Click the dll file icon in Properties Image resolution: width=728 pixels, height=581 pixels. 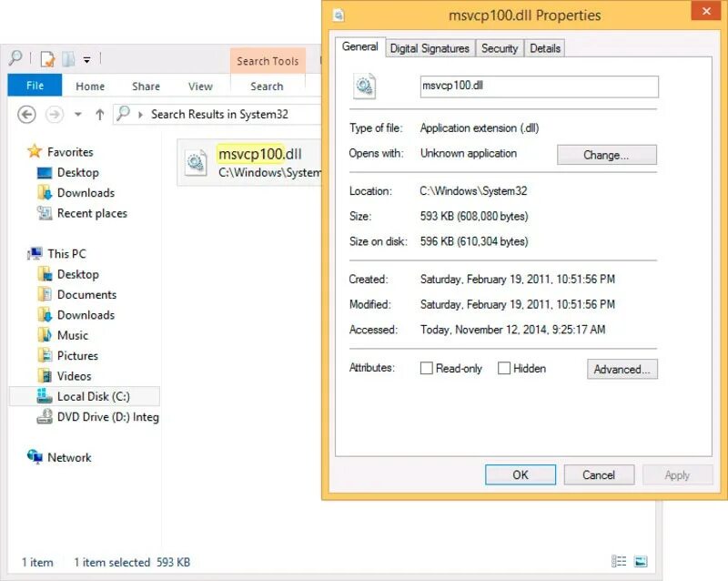coord(365,86)
